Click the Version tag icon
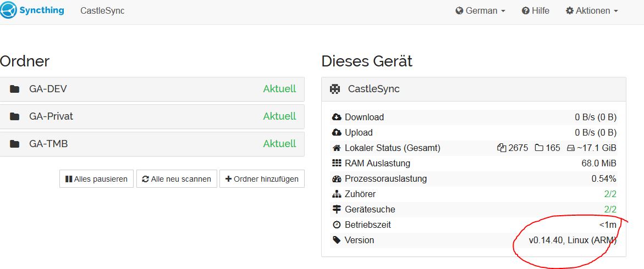This screenshot has width=644, height=269. click(x=337, y=240)
